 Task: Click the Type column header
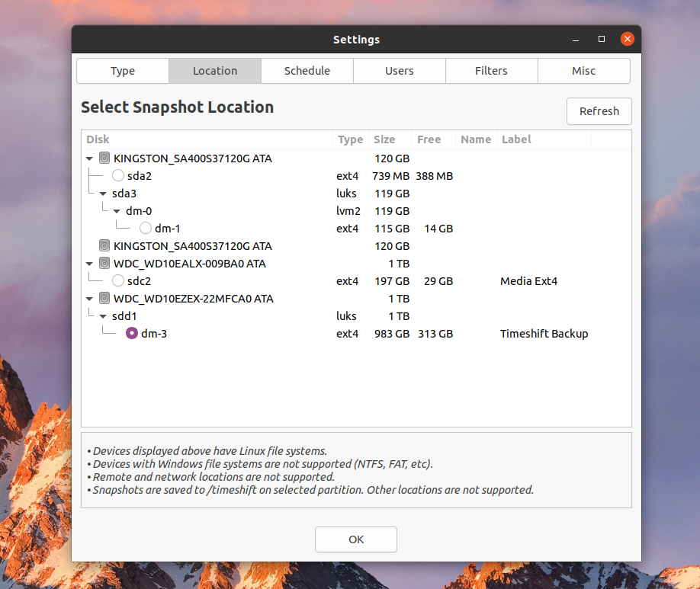click(x=351, y=139)
